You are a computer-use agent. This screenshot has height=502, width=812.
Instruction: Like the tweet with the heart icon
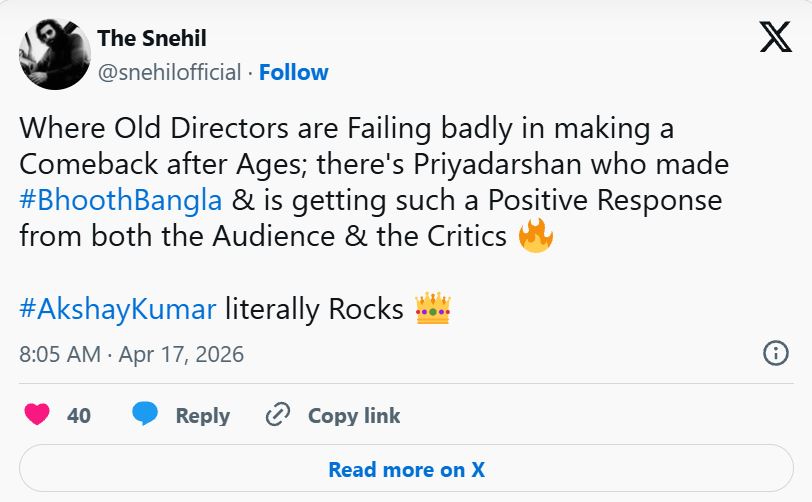pyautogui.click(x=37, y=415)
